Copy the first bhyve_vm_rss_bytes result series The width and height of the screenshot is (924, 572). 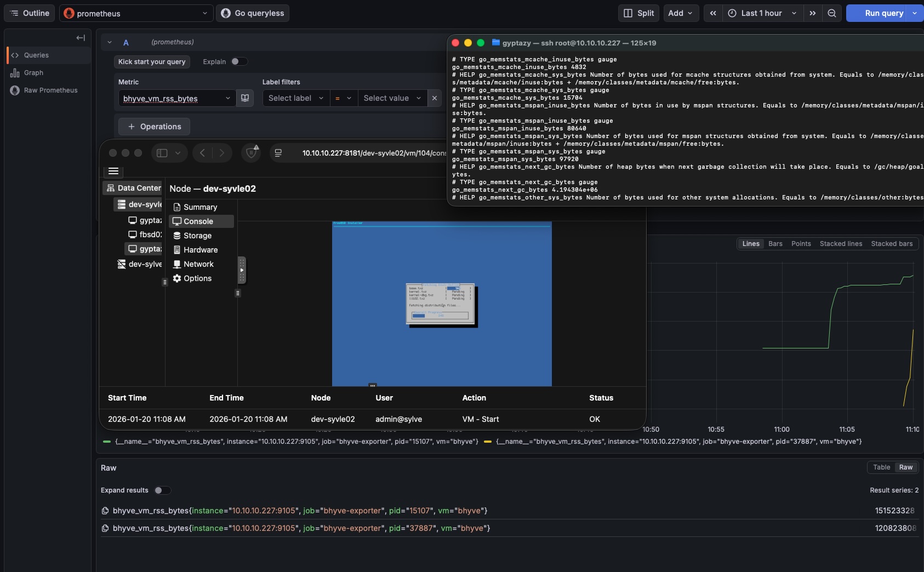(105, 510)
